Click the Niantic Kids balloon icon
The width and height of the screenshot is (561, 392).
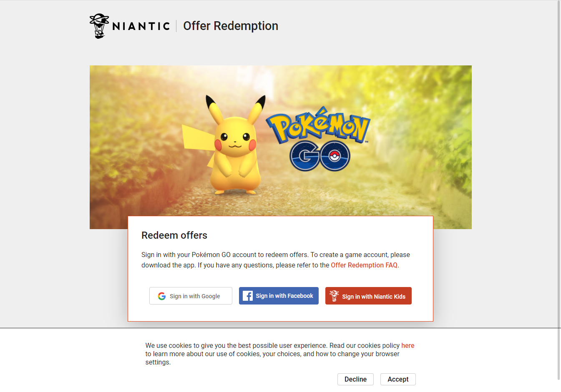click(334, 296)
